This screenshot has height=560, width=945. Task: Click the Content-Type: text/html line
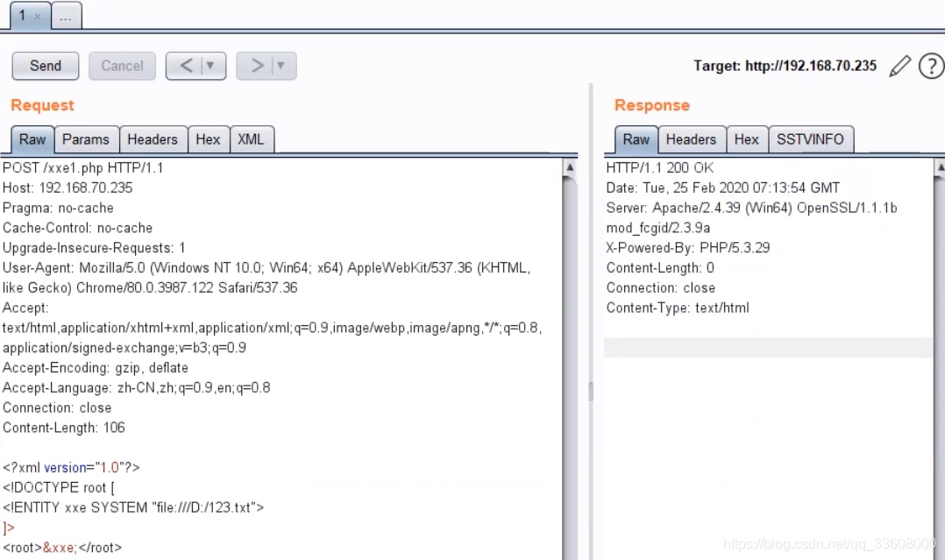point(678,308)
